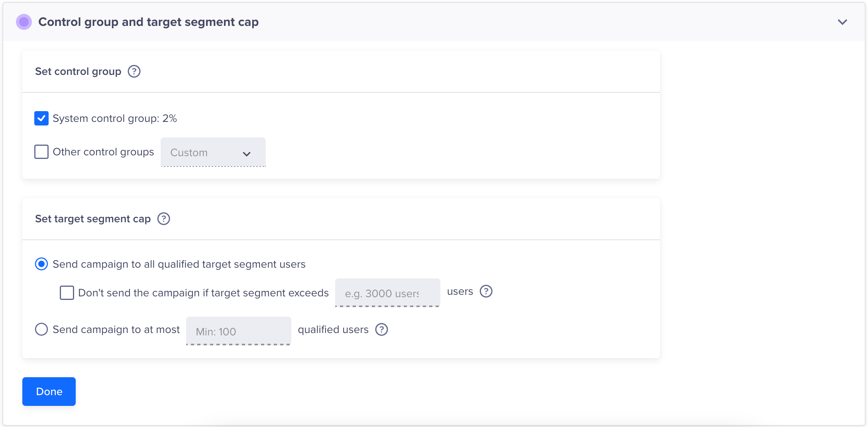Viewport: 868px width, 427px height.
Task: Click the 'Other control groups' label text
Action: [103, 152]
